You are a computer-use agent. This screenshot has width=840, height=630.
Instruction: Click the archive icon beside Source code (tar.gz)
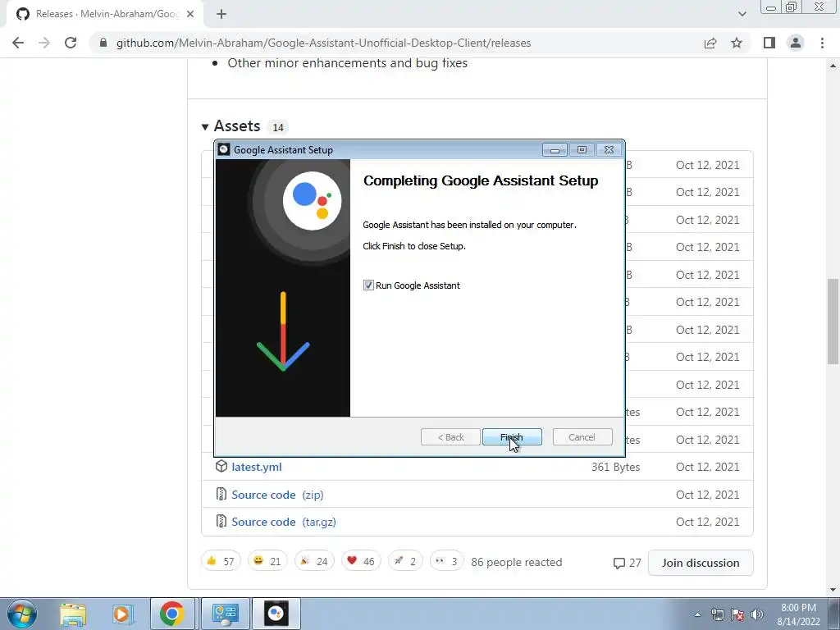[221, 521]
